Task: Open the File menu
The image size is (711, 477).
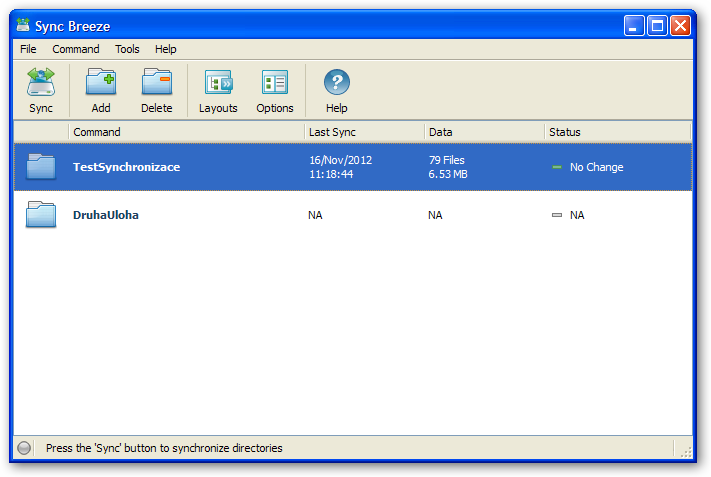Action: click(28, 49)
